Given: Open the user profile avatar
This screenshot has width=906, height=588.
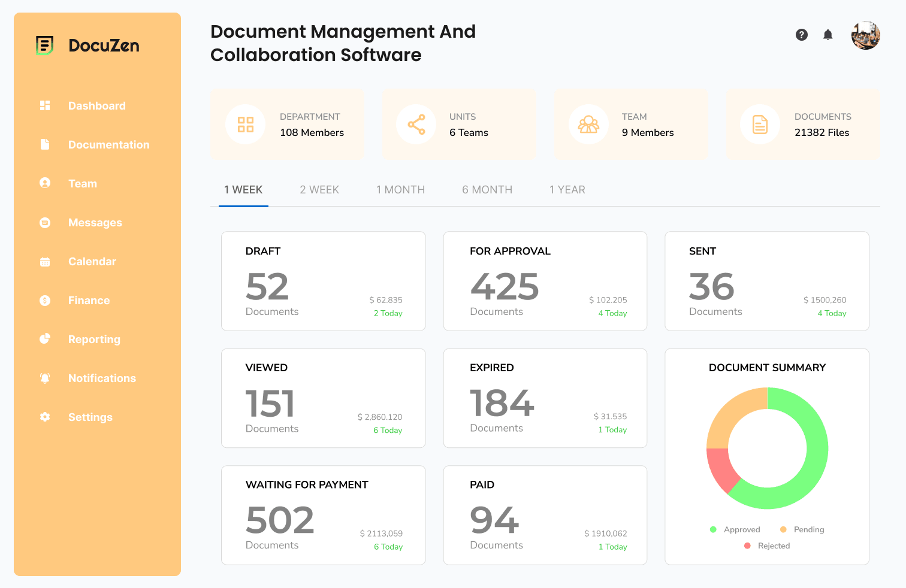Looking at the screenshot, I should 865,35.
